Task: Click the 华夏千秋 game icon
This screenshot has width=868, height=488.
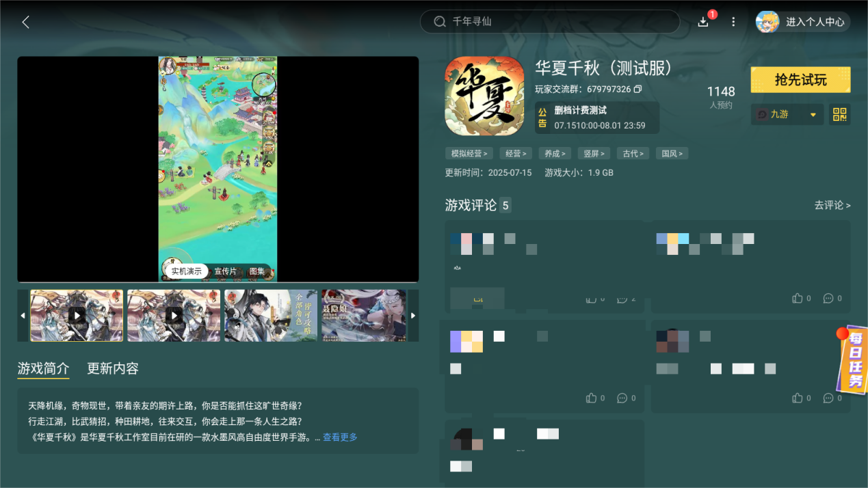Action: click(484, 96)
